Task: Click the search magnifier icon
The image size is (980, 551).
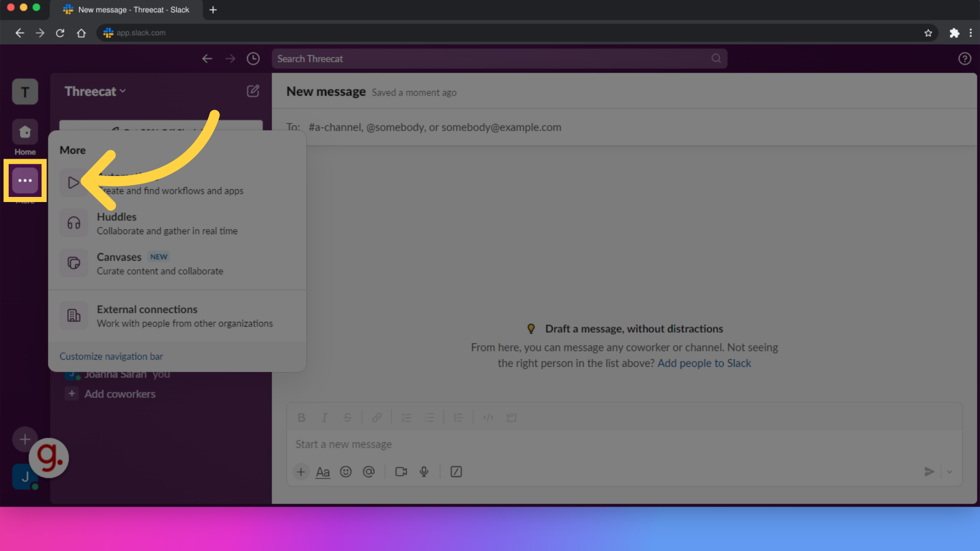Action: pos(716,59)
